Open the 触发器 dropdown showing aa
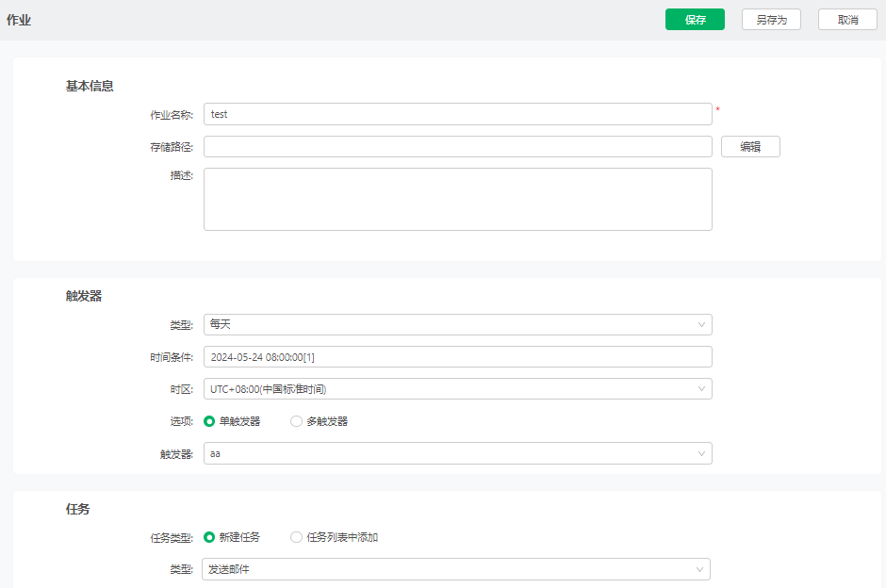The width and height of the screenshot is (886, 588). click(458, 453)
